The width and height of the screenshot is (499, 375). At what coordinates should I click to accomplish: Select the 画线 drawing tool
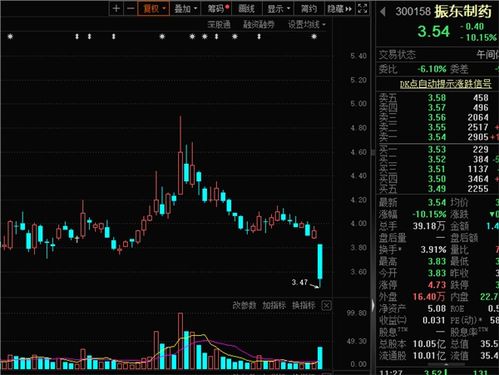[x=247, y=9]
